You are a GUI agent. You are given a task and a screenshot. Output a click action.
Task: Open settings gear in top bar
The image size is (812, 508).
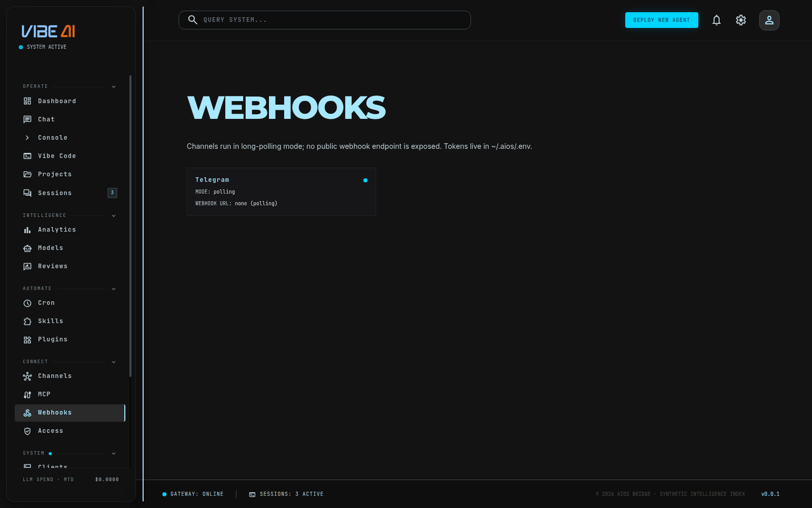click(741, 20)
